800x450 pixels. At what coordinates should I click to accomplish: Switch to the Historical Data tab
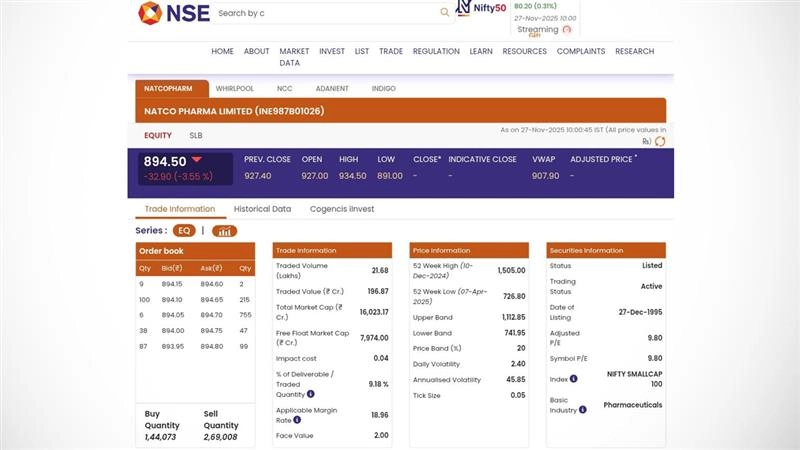coord(262,209)
